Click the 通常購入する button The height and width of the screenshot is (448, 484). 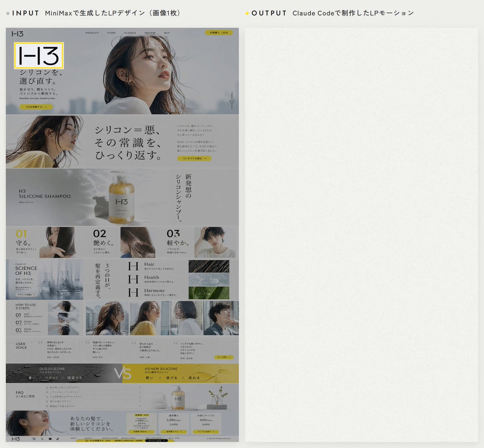pyautogui.click(x=173, y=431)
